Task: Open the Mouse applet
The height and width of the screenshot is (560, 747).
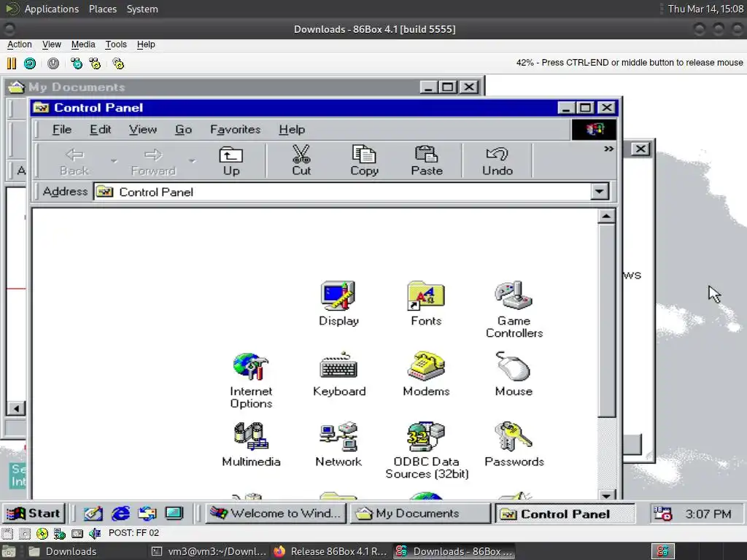Action: click(514, 375)
